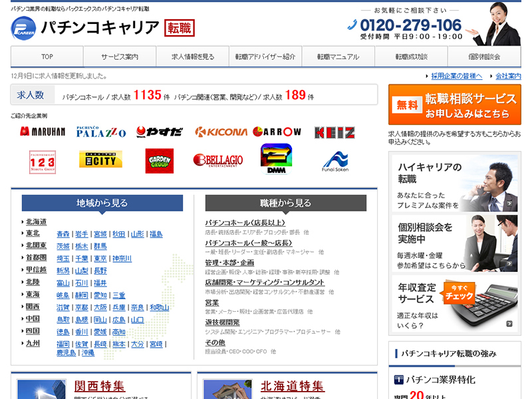Click the 転職 red site badge

click(180, 28)
